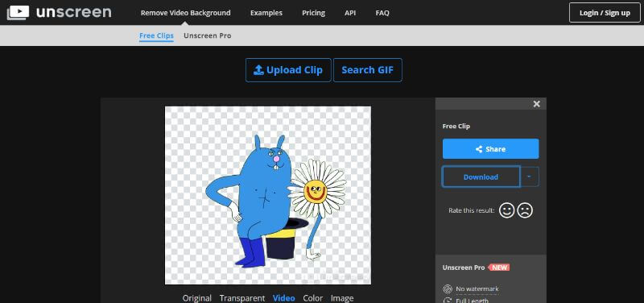The height and width of the screenshot is (303, 644).
Task: Close the result panel with X
Action: tap(536, 104)
